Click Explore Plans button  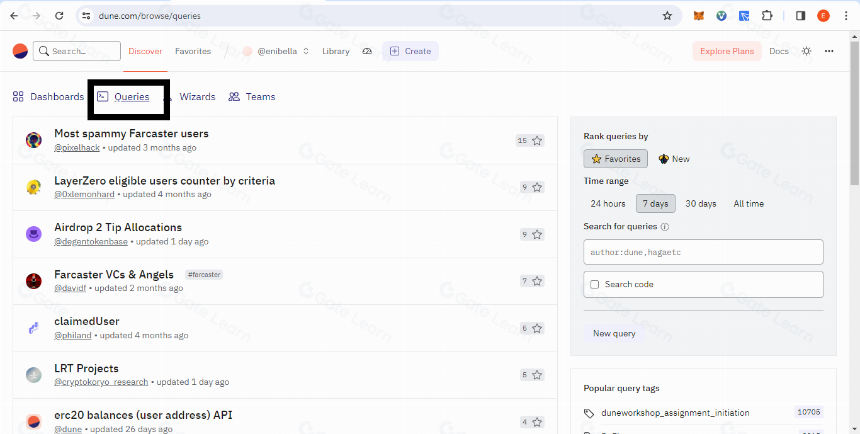point(727,51)
